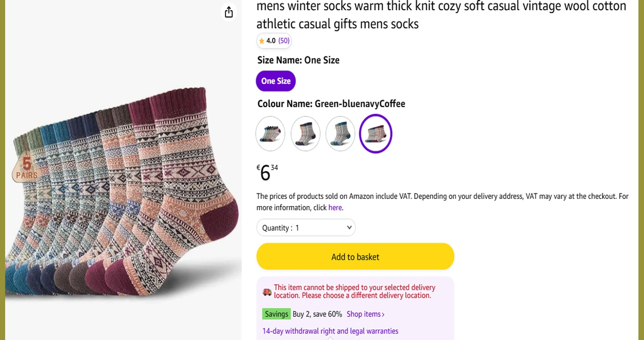The height and width of the screenshot is (340, 644).
Task: Open the 14-day withdrawal right link
Action: click(x=330, y=331)
